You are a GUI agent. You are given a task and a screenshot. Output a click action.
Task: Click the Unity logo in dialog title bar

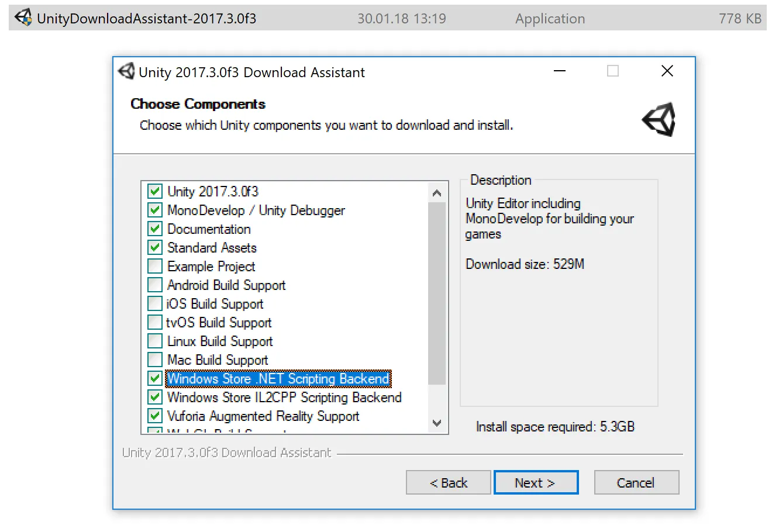click(x=126, y=71)
